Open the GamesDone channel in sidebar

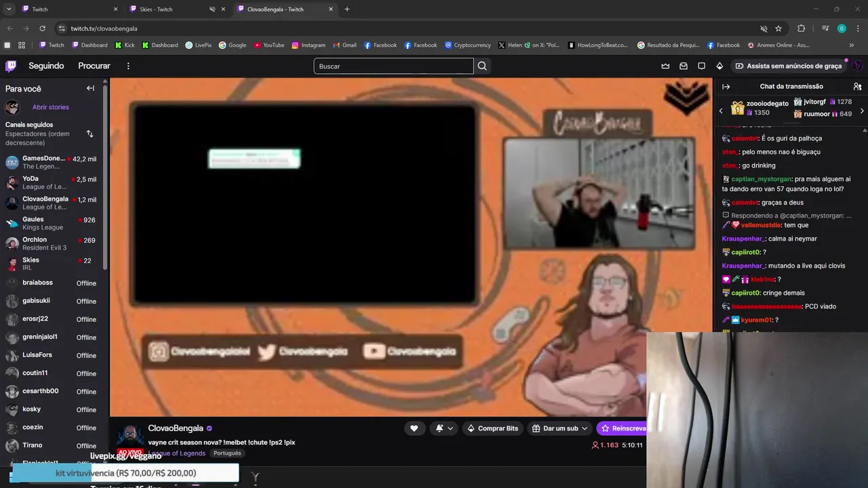click(x=51, y=162)
